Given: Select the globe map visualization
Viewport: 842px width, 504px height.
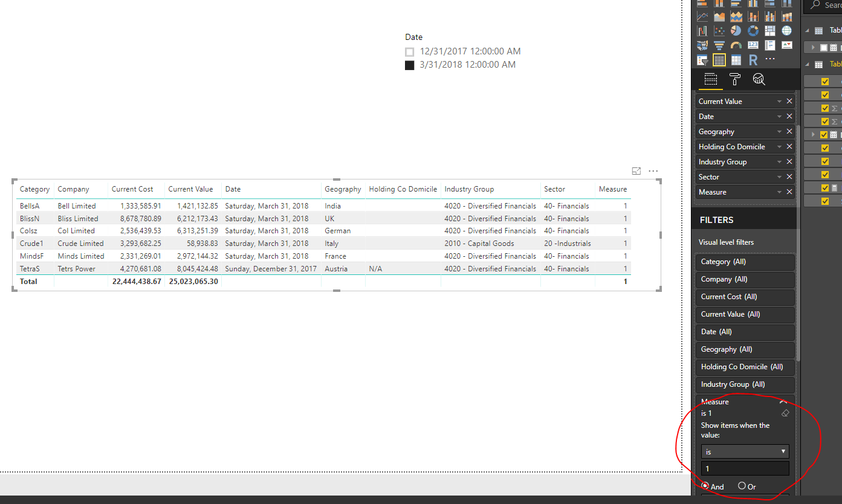Looking at the screenshot, I should [x=787, y=30].
